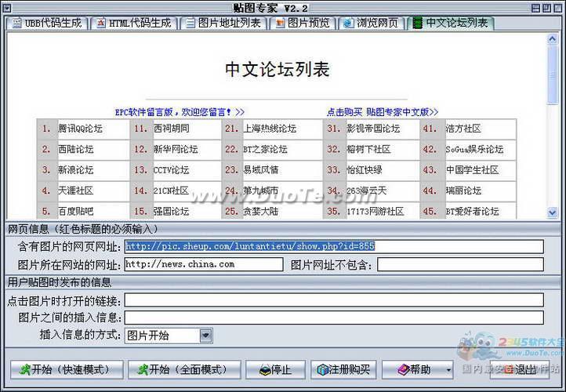Open BT之家论坛 forum entry
Image resolution: width=566 pixels, height=392 pixels.
[x=265, y=149]
